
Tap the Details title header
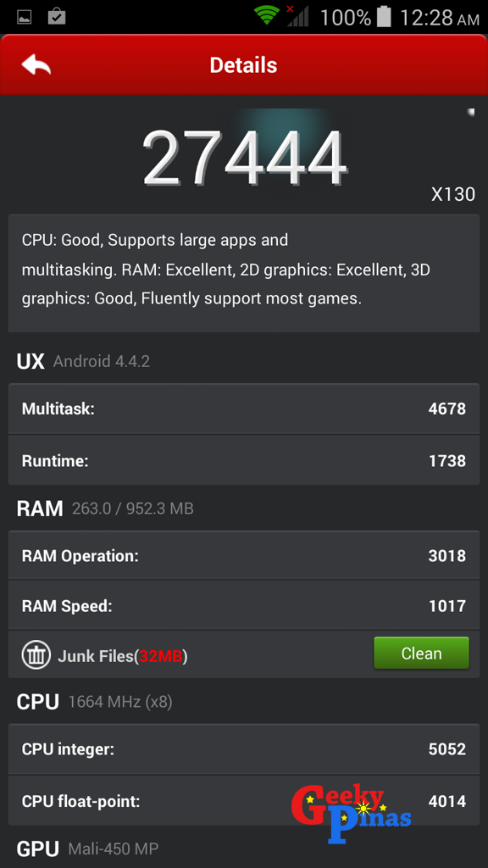tap(243, 65)
